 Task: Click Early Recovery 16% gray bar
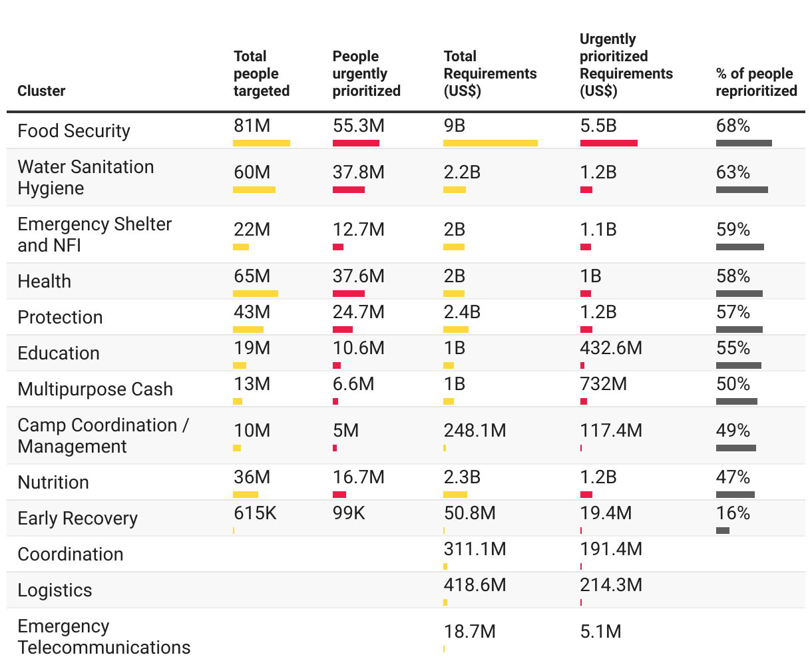[723, 531]
